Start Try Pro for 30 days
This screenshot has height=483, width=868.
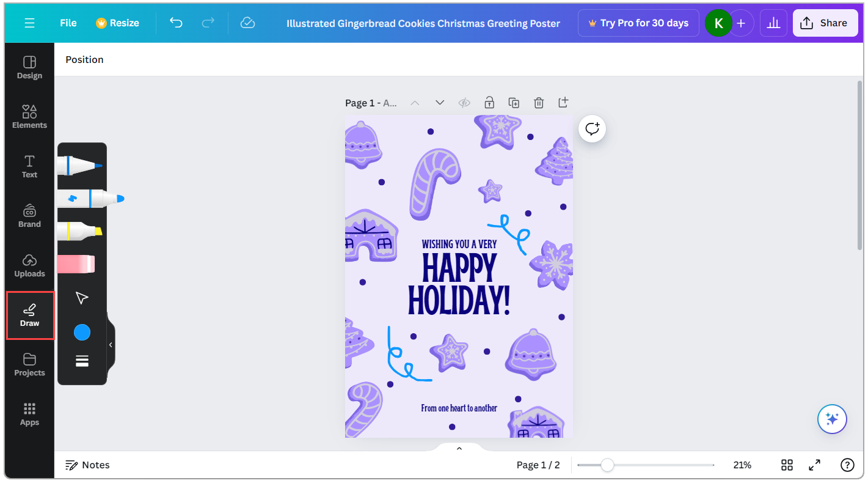coord(638,23)
